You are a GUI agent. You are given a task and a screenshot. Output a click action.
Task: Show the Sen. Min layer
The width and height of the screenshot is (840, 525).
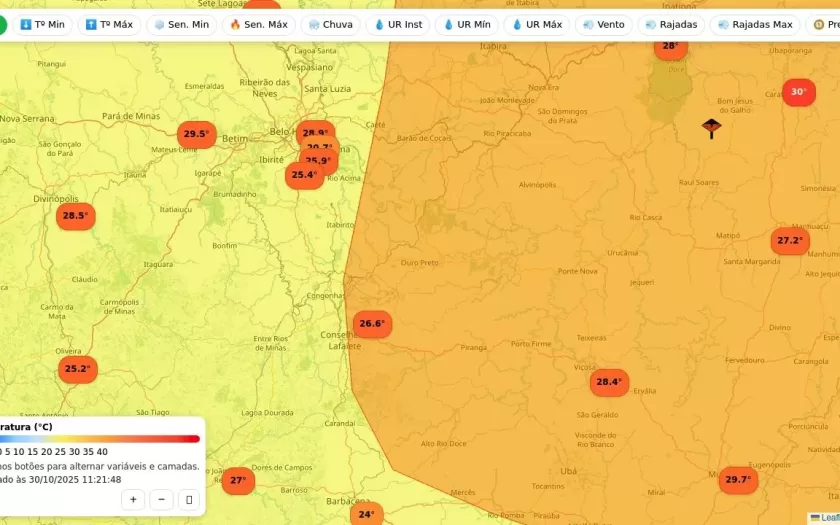[x=182, y=25]
